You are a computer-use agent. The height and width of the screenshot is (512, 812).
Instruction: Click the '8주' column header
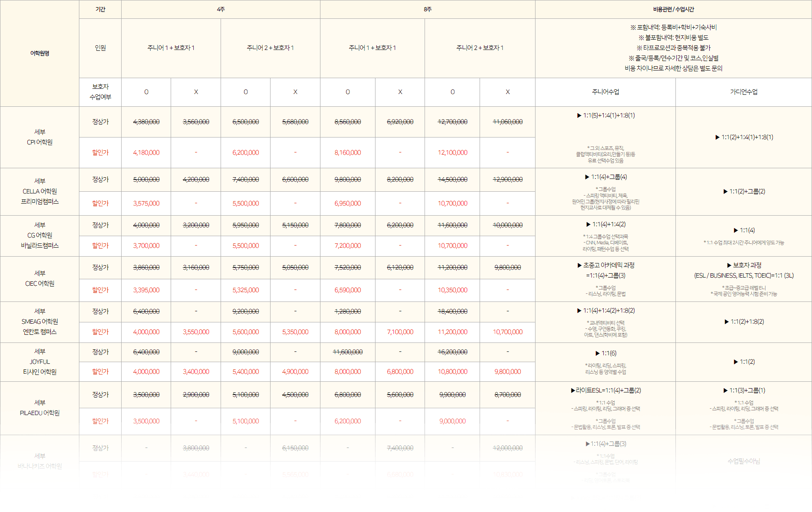click(x=428, y=9)
